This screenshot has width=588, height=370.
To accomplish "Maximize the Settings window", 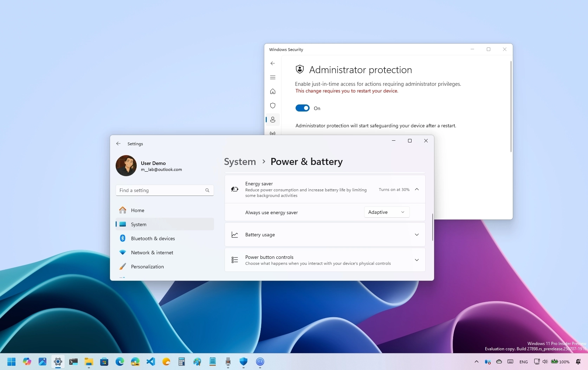I will 410,141.
